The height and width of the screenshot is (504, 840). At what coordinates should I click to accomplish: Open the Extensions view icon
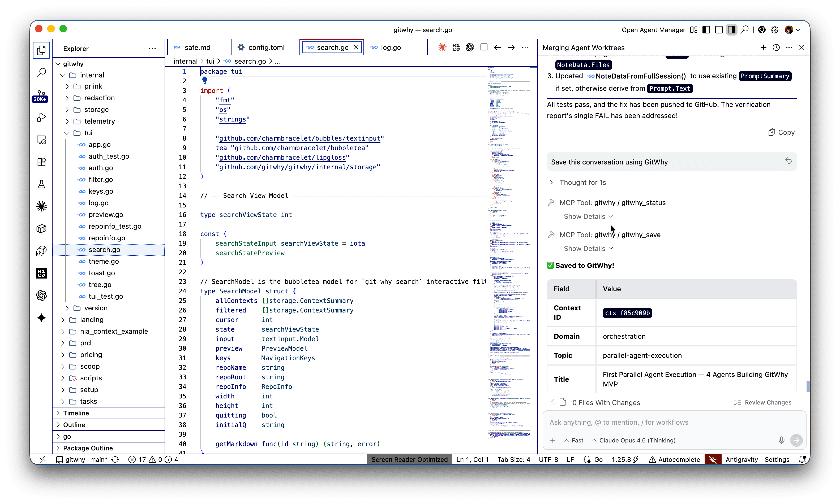point(41,162)
